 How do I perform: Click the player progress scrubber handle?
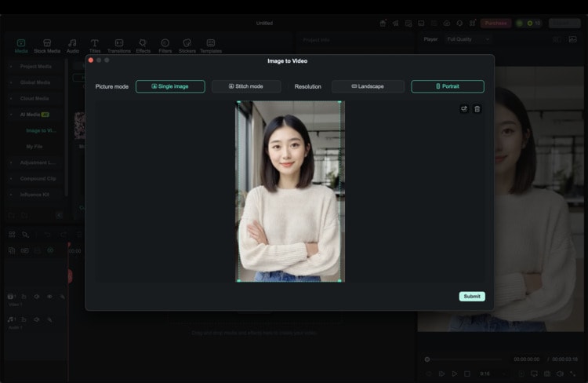click(427, 359)
